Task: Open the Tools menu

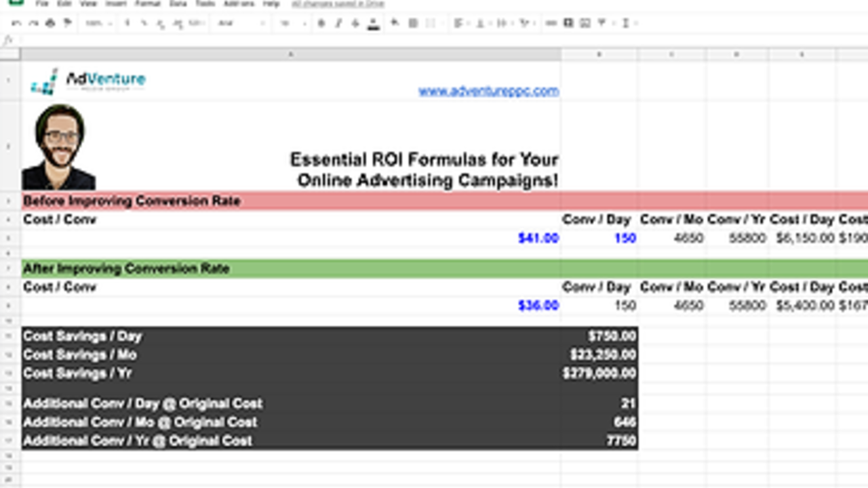Action: click(x=205, y=4)
